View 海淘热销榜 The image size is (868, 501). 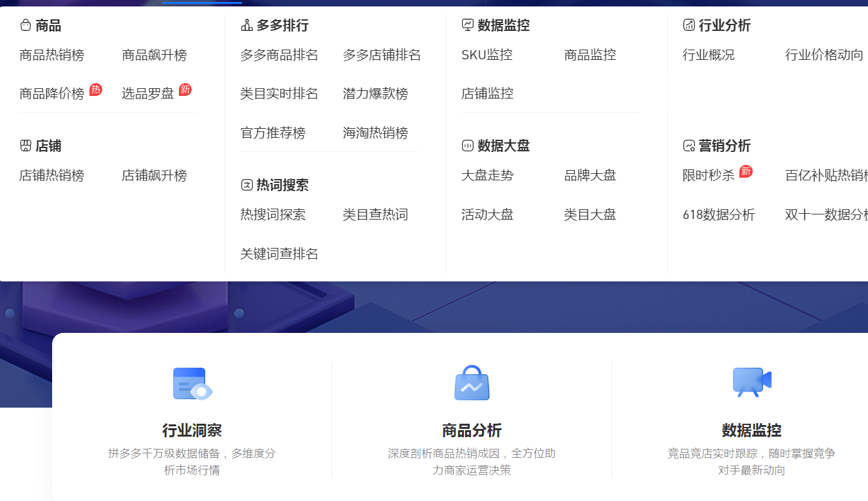(376, 133)
